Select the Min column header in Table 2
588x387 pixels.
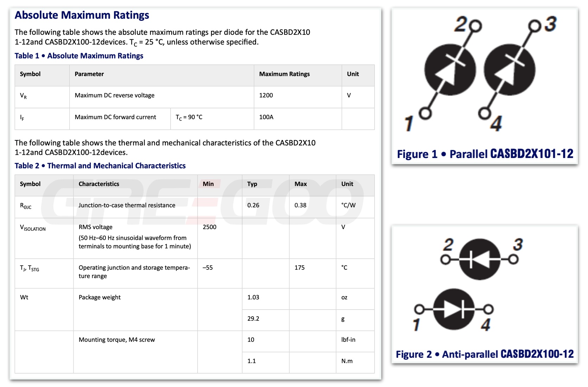(220, 185)
